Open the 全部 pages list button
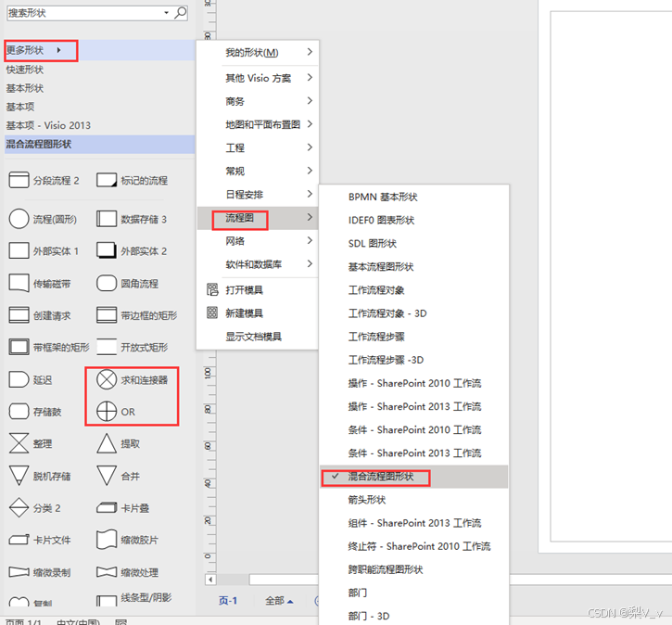 point(279,601)
